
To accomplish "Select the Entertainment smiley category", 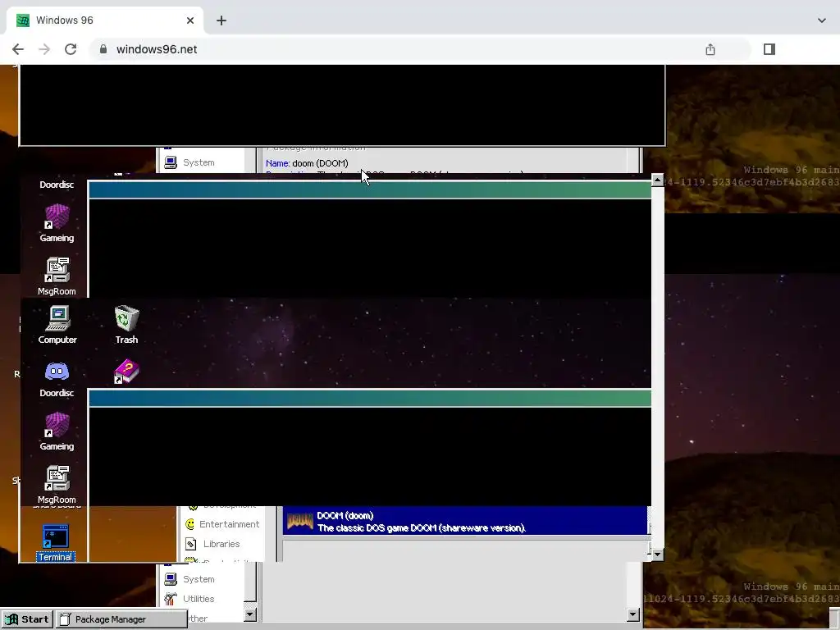I will click(221, 524).
